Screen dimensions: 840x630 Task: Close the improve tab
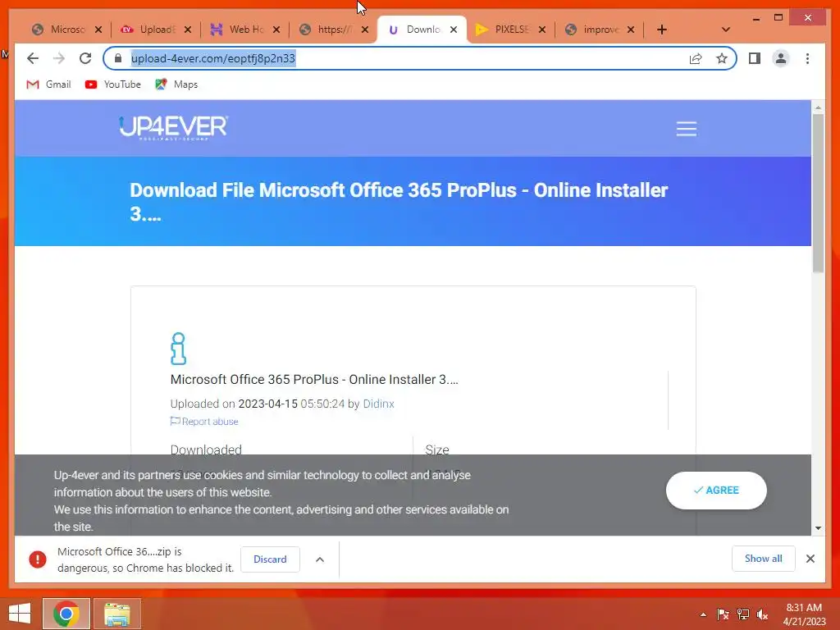click(631, 30)
